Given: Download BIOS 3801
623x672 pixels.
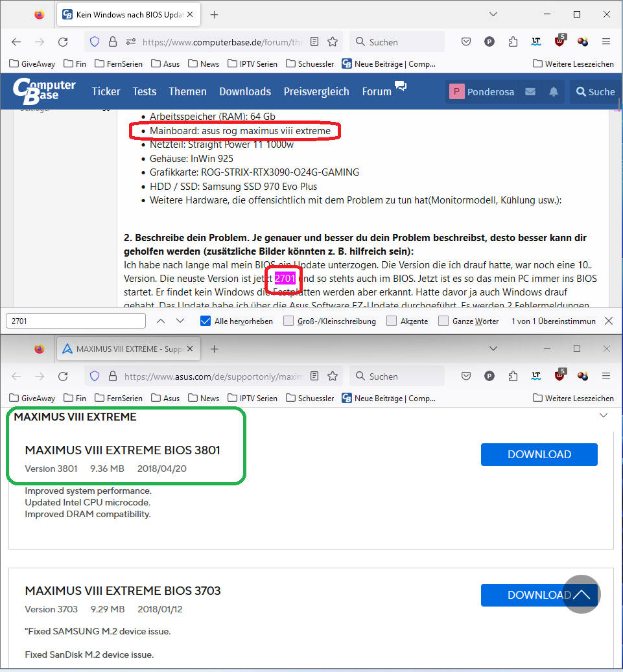Looking at the screenshot, I should click(x=539, y=454).
